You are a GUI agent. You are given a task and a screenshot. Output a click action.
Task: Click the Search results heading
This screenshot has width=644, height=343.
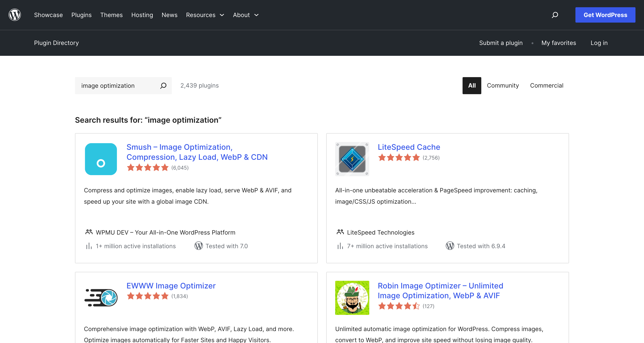pos(148,120)
